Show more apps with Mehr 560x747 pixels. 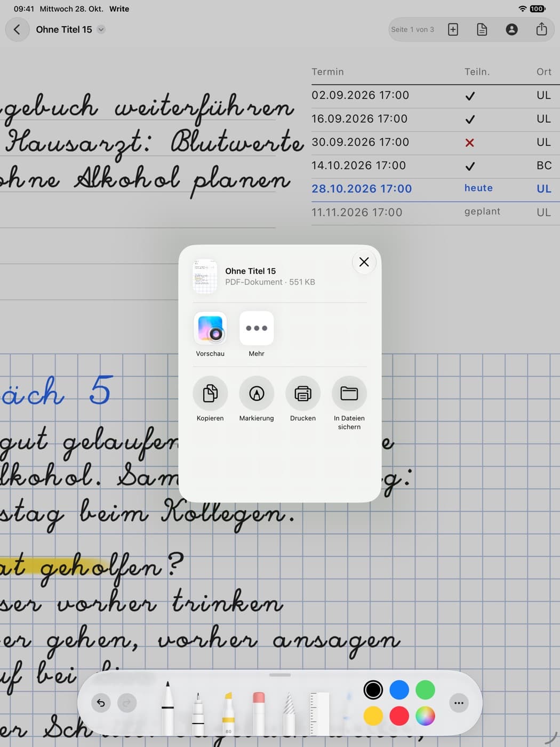(257, 334)
